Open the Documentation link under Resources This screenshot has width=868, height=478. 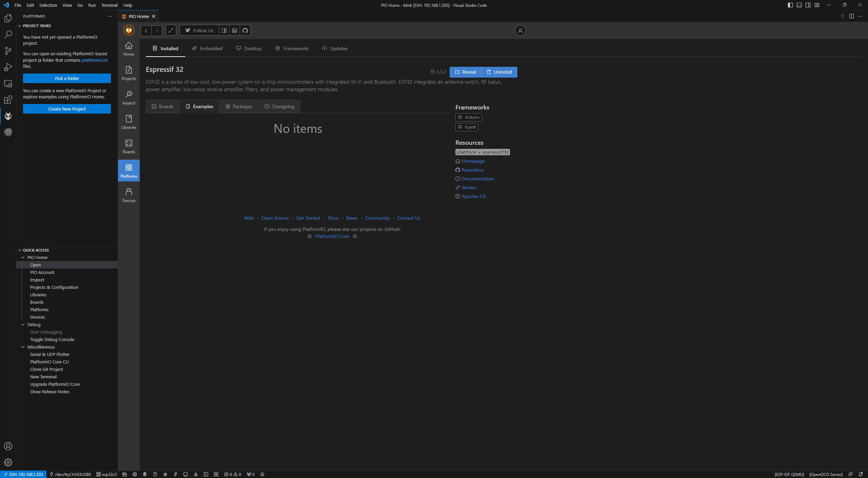(477, 178)
